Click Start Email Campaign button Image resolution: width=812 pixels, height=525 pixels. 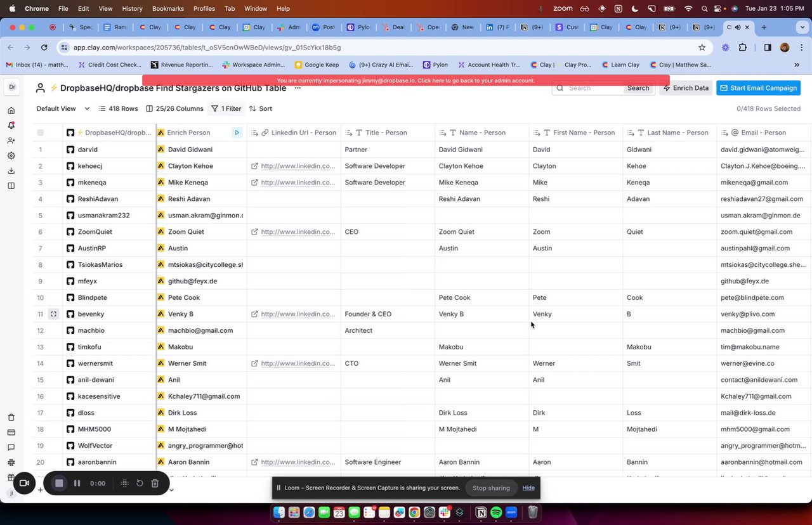pos(758,88)
